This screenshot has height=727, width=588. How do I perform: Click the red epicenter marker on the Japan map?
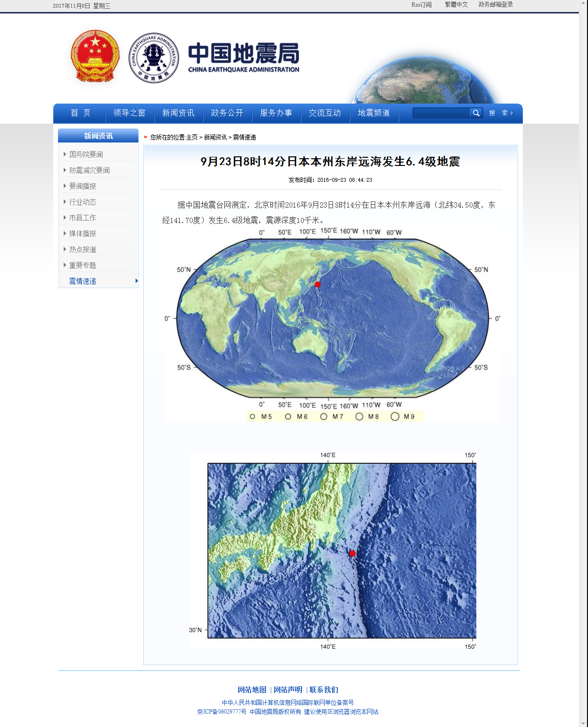click(x=352, y=552)
